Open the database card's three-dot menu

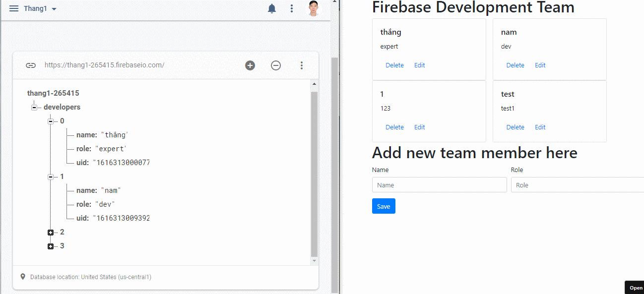(x=301, y=65)
